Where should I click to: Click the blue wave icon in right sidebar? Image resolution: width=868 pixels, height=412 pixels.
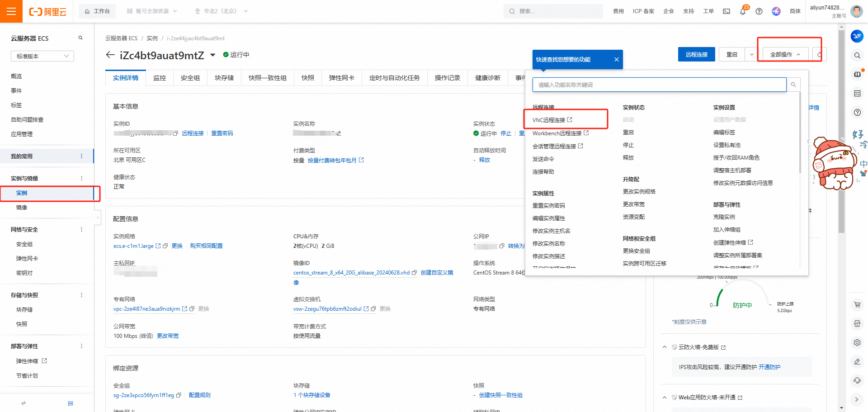(x=857, y=36)
